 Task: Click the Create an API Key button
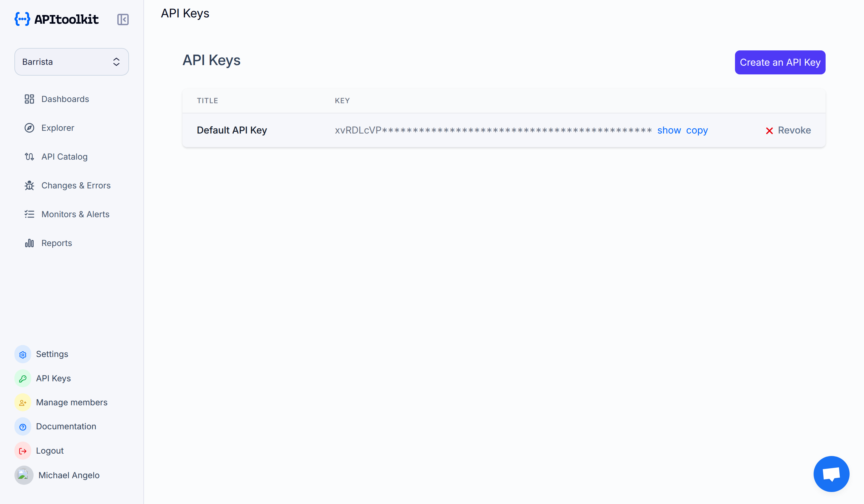pos(780,62)
